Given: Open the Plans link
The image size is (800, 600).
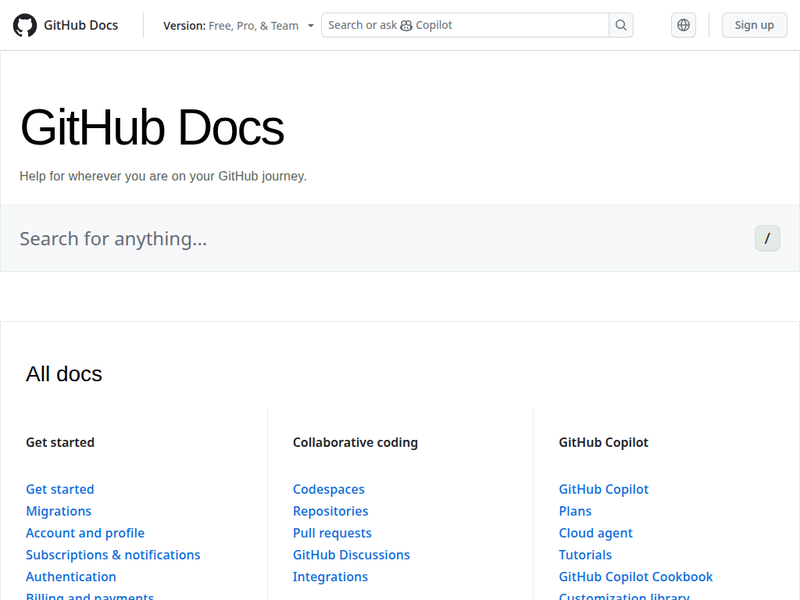Looking at the screenshot, I should point(575,511).
